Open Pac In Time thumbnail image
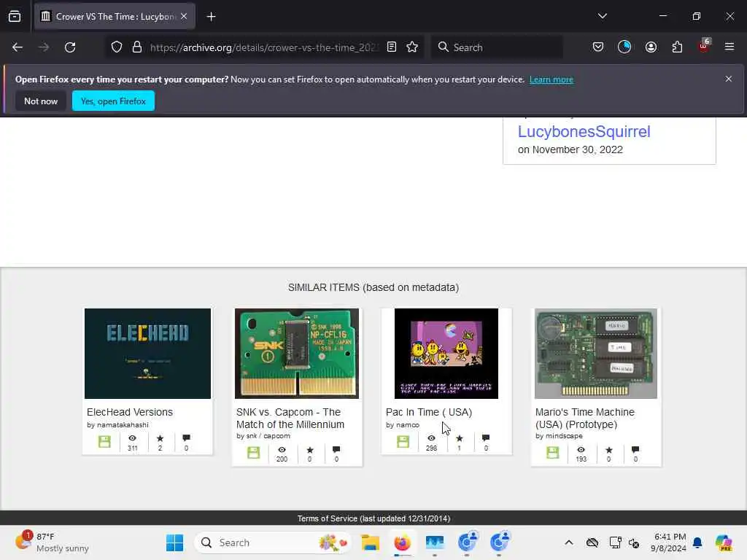This screenshot has height=560, width=747. 446,354
